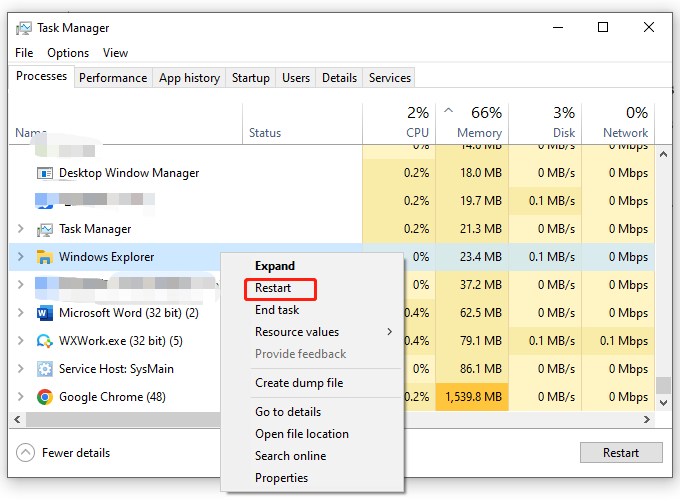Click the 86.1 MB memory cell
680x501 pixels.
[x=472, y=369]
